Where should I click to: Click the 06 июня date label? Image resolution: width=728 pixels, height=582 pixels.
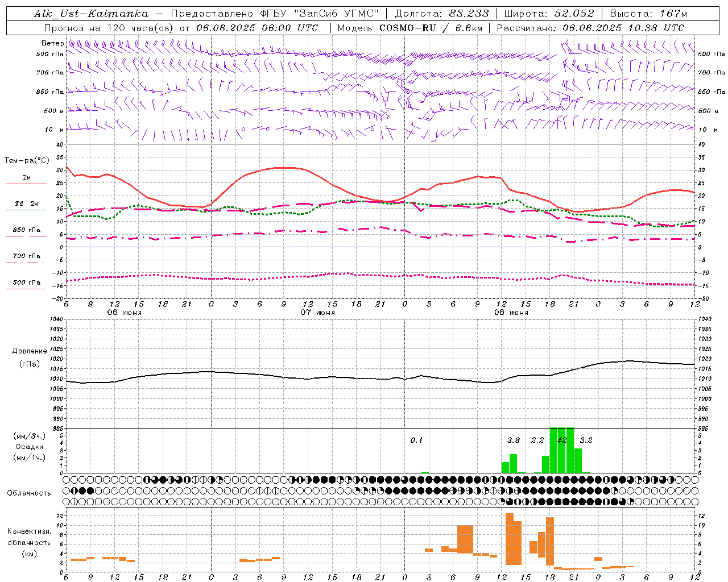point(125,313)
